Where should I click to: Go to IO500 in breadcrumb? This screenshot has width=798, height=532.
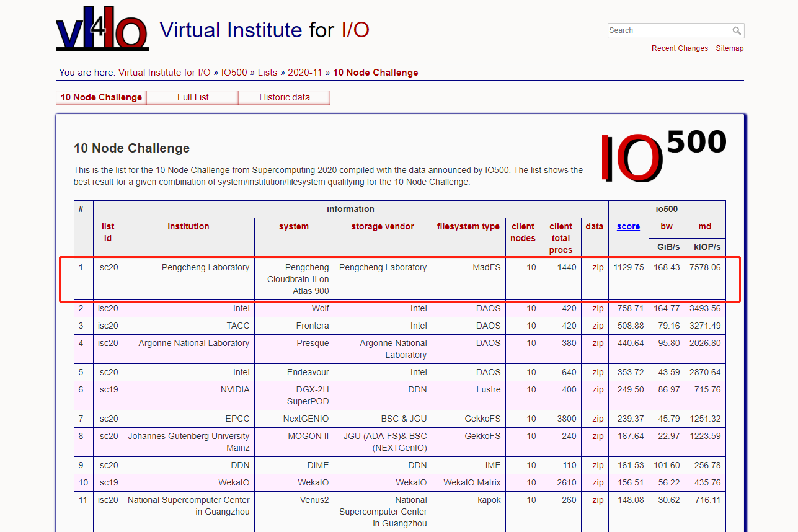pyautogui.click(x=234, y=73)
